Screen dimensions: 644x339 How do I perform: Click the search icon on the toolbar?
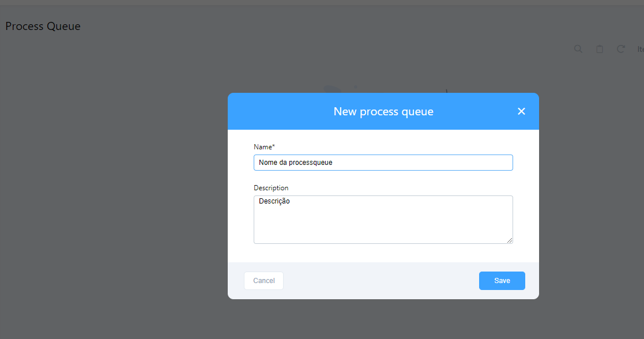click(578, 49)
